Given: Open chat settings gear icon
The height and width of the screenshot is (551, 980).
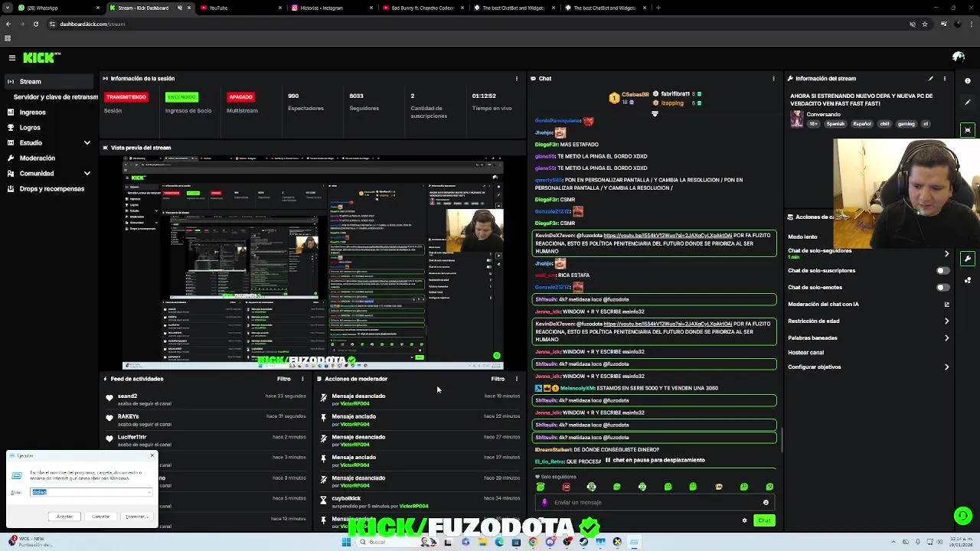Looking at the screenshot, I should [744, 520].
